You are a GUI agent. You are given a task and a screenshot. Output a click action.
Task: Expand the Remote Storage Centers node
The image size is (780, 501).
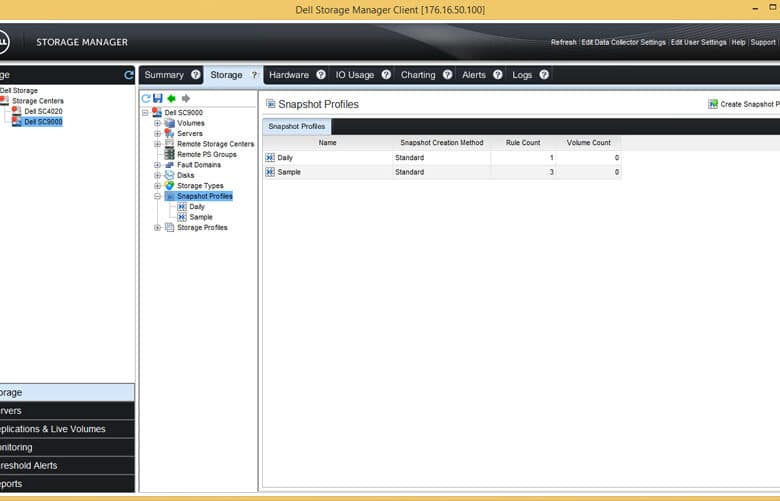[157, 144]
